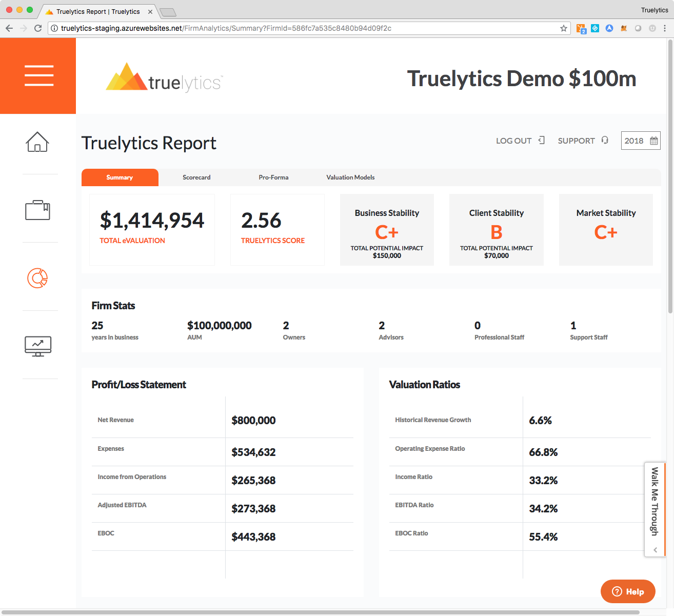Click the Historical Revenue Growth label
Image resolution: width=674 pixels, height=616 pixels.
(433, 420)
